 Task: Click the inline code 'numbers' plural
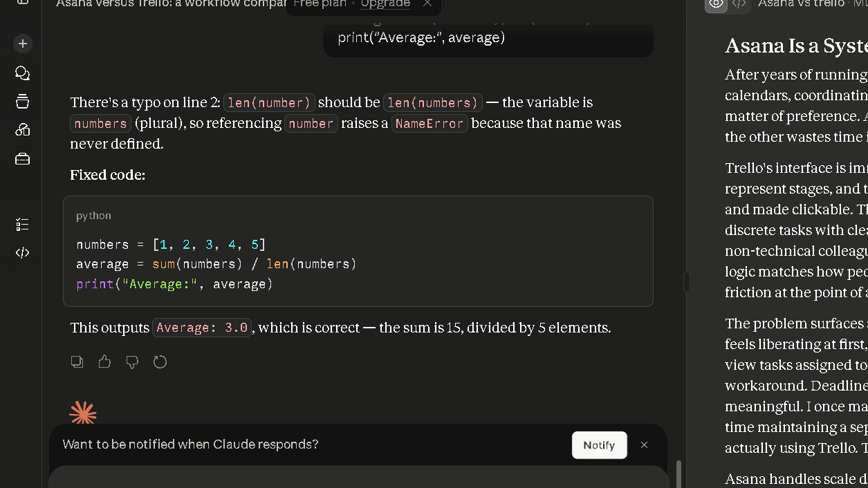point(100,124)
